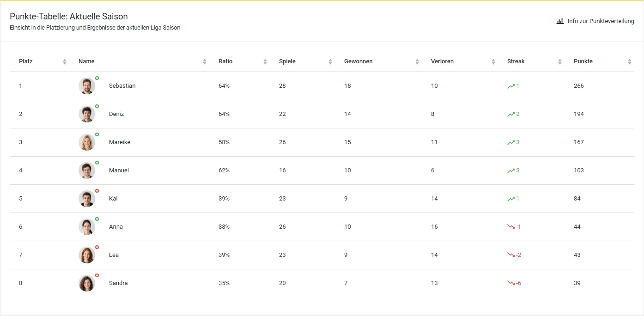The height and width of the screenshot is (316, 644).
Task: Click the 103 points value
Action: tap(579, 170)
